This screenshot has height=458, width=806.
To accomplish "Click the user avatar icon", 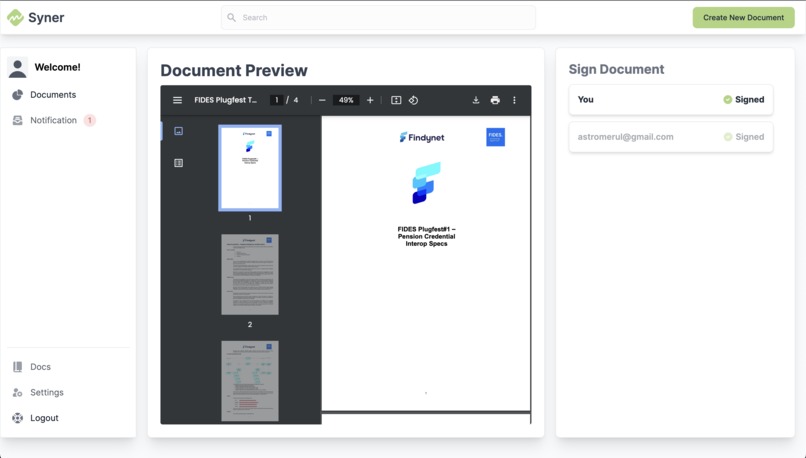I will tap(17, 68).
